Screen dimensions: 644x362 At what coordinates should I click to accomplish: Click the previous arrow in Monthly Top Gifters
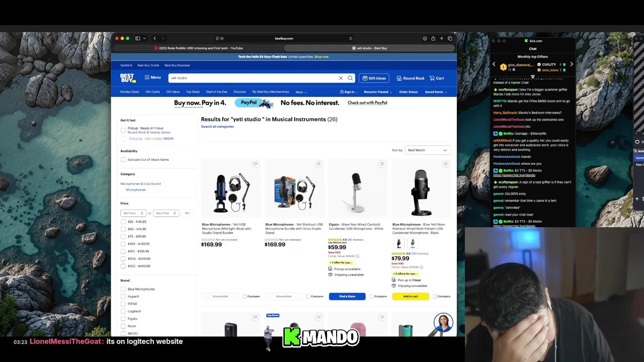[x=494, y=64]
